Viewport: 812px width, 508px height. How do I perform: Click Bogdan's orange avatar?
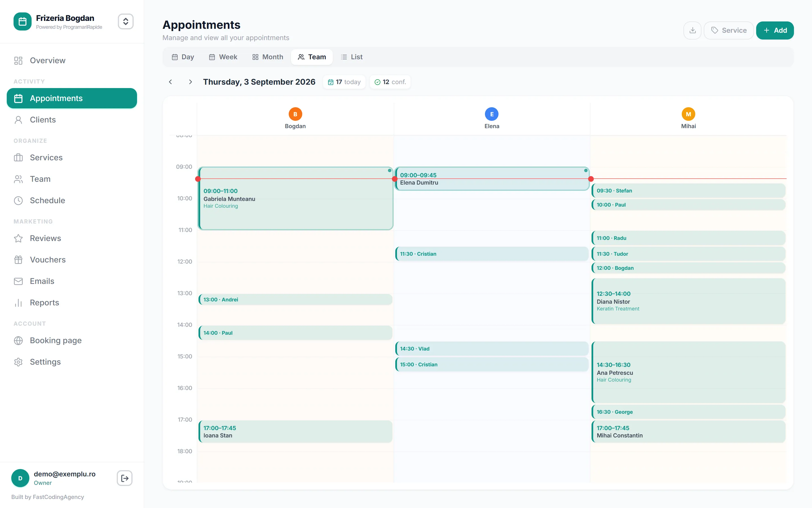(295, 114)
